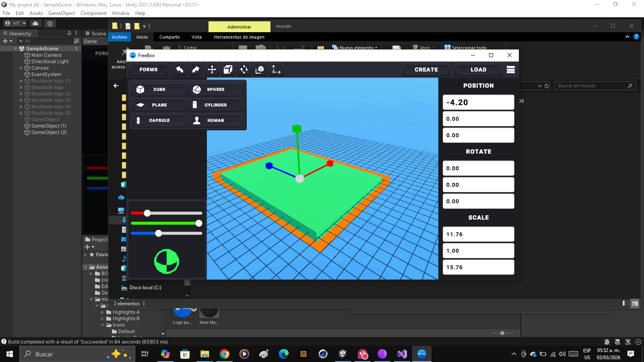Click the search box Buscar en mundo
Screen dimensions: 644x362
[x=595, y=86]
